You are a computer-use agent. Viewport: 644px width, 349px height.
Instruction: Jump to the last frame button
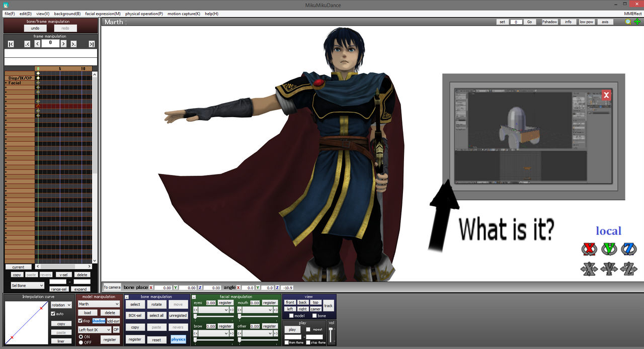tap(92, 44)
